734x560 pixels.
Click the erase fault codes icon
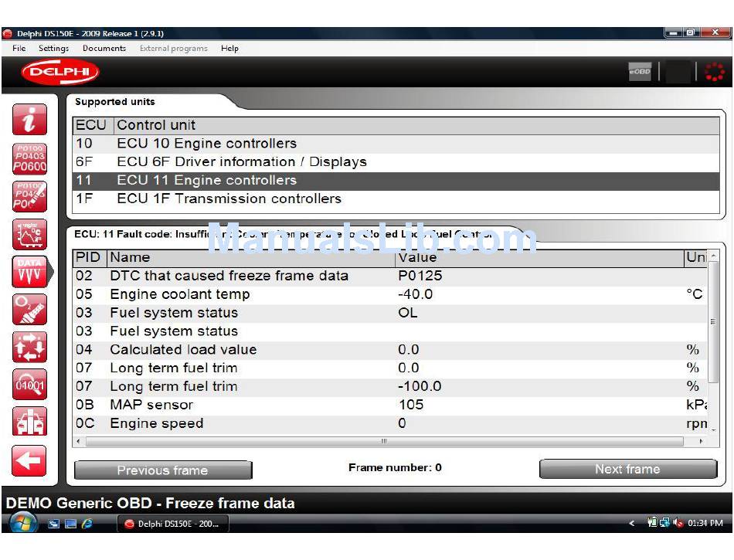[x=30, y=196]
